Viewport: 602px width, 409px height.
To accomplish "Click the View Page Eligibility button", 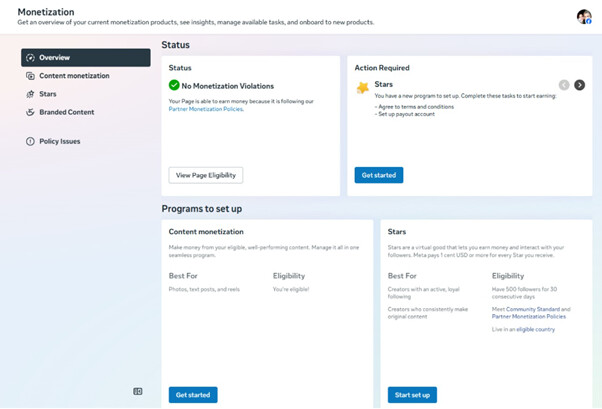I will pyautogui.click(x=206, y=175).
